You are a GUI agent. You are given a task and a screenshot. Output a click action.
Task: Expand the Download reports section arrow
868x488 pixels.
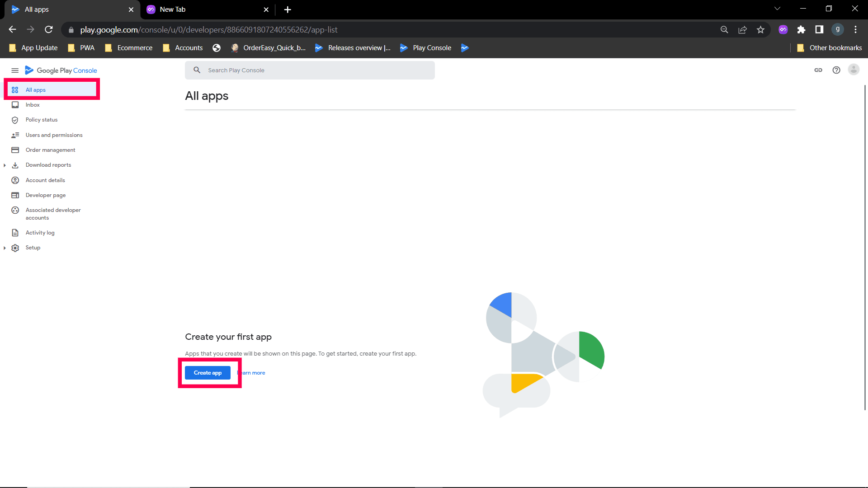[x=5, y=165]
